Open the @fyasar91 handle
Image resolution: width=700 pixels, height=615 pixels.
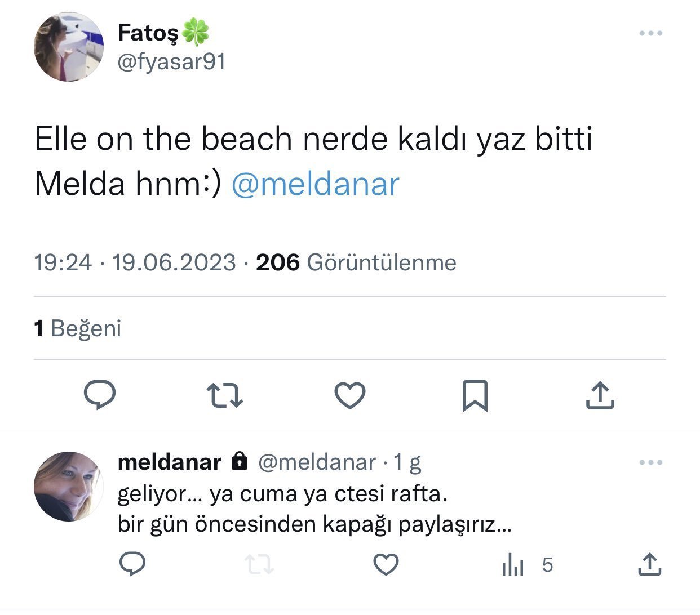pyautogui.click(x=171, y=62)
